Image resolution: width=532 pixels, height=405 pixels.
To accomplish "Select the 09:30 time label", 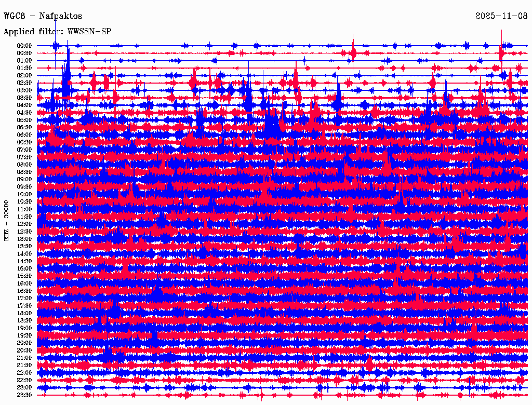I will (x=24, y=187).
